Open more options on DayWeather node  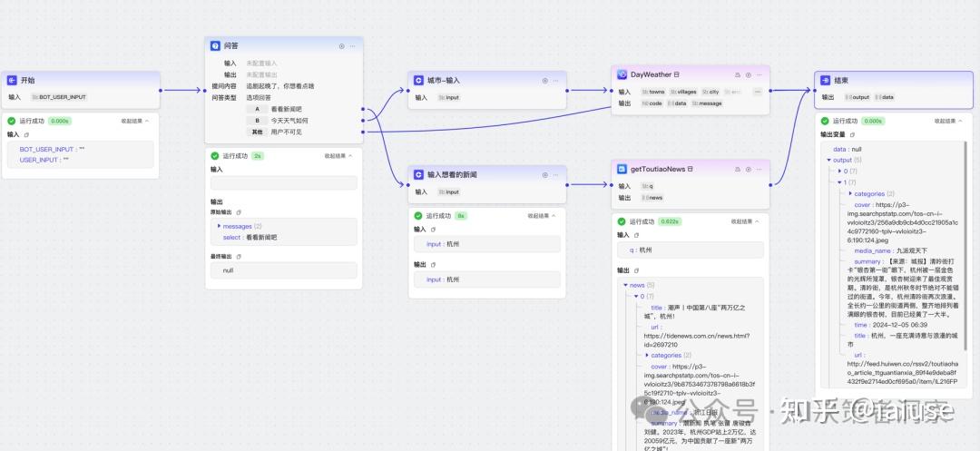point(759,75)
